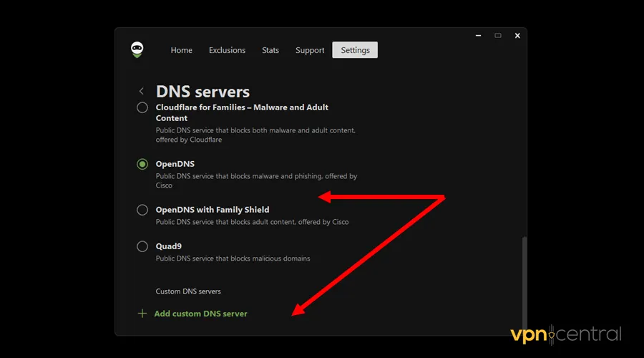Select the Settings tab
Viewport: 644px width, 358px height.
[x=355, y=50]
